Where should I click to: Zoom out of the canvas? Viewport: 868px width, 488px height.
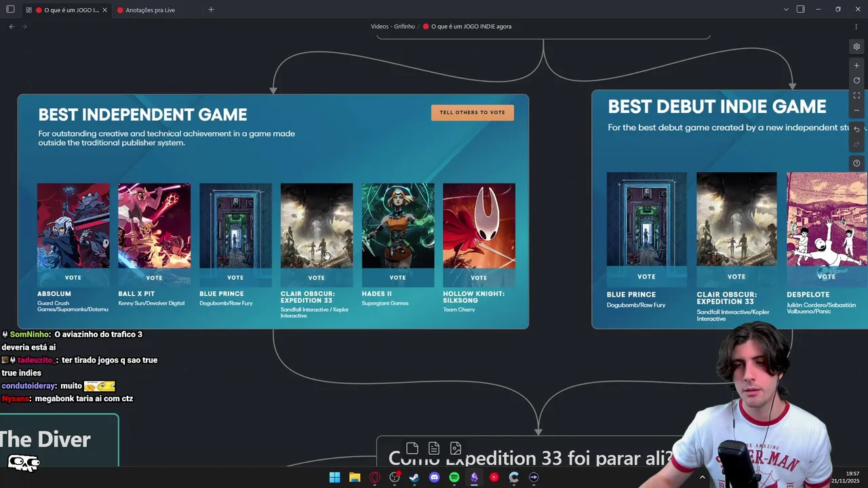tap(856, 110)
